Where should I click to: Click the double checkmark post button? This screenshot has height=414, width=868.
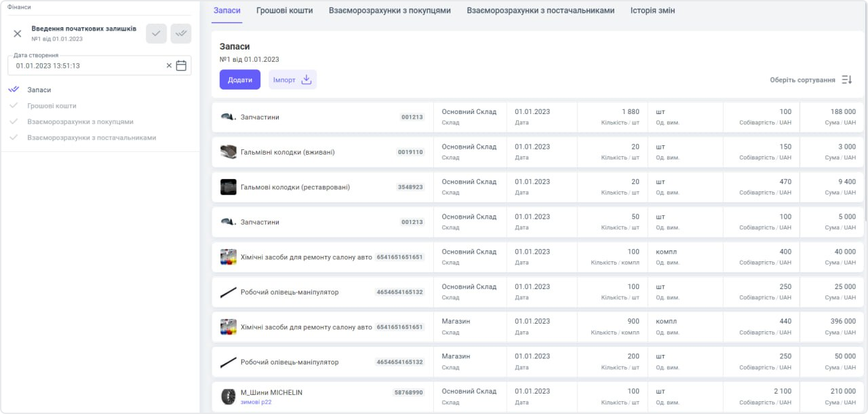point(181,33)
